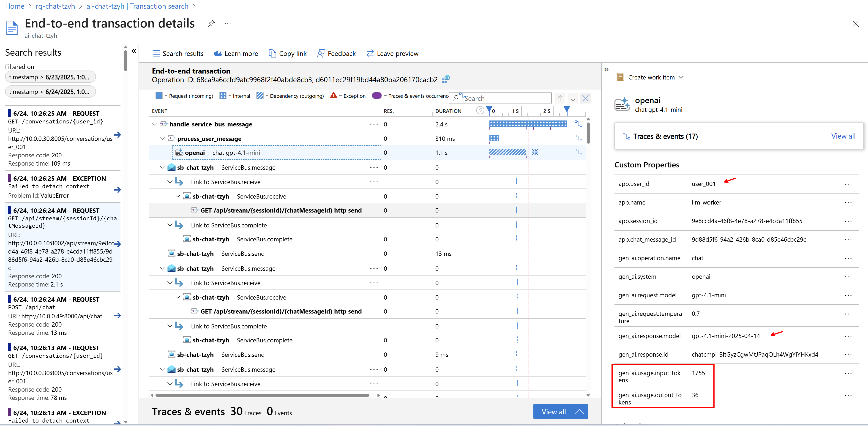Click the Traces & events (17) card
Image resolution: width=868 pixels, height=426 pixels.
pos(739,136)
